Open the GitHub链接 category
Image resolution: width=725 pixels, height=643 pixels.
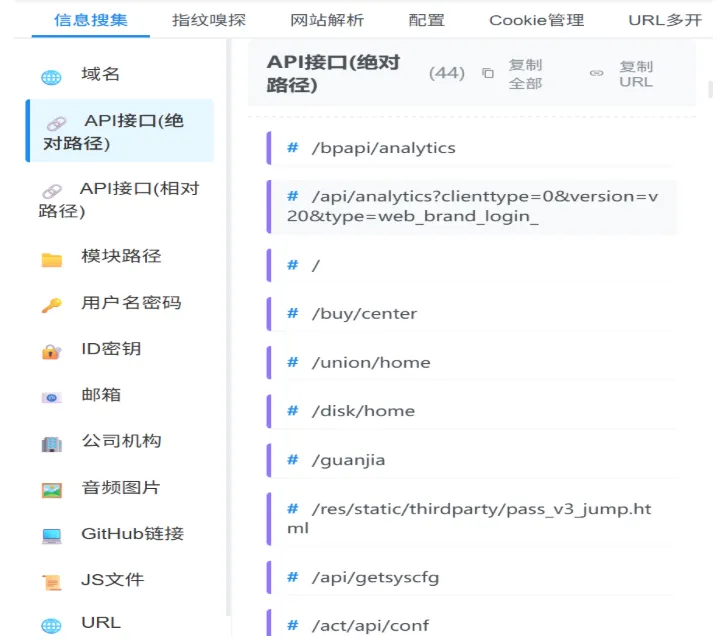(133, 533)
